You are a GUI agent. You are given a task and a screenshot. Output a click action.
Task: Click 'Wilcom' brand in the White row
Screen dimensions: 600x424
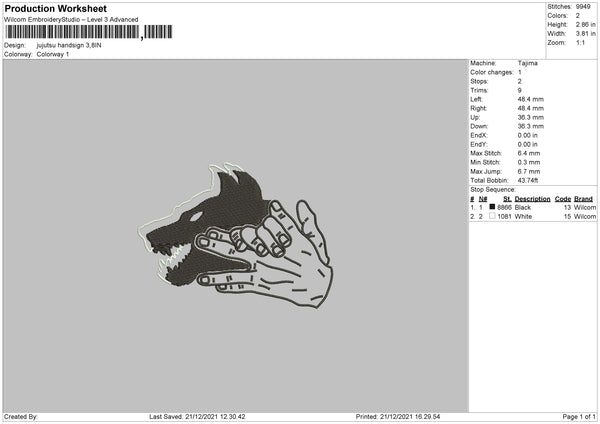click(x=585, y=217)
